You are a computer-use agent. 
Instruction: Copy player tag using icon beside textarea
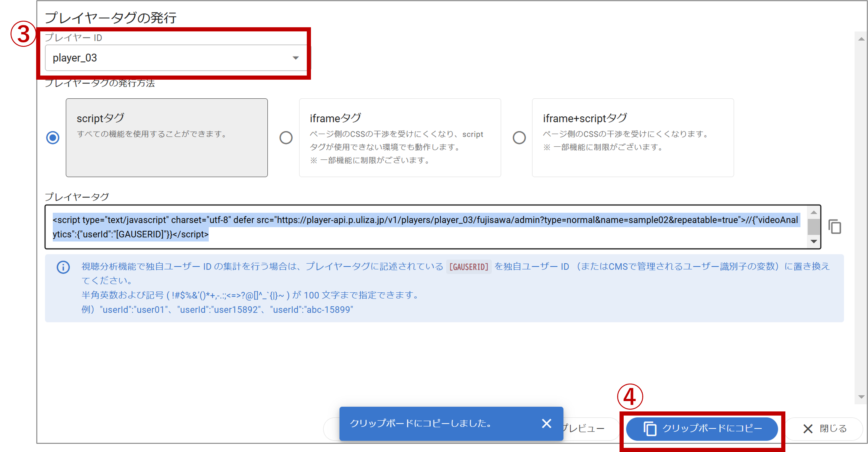pos(835,227)
